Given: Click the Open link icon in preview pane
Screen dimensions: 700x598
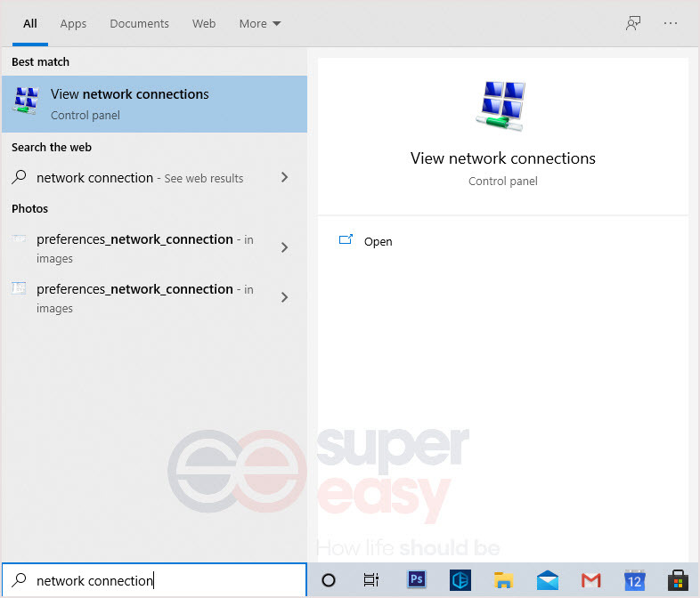Looking at the screenshot, I should 346,240.
